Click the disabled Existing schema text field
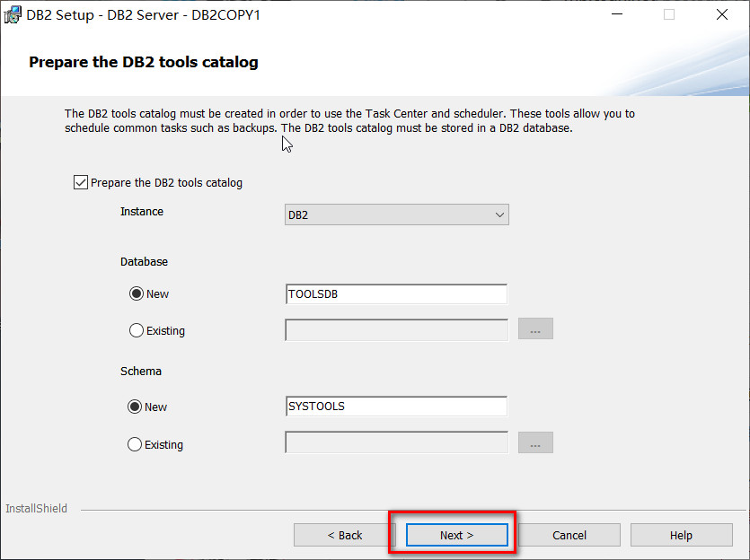Viewport: 750px width, 560px height. click(x=396, y=442)
